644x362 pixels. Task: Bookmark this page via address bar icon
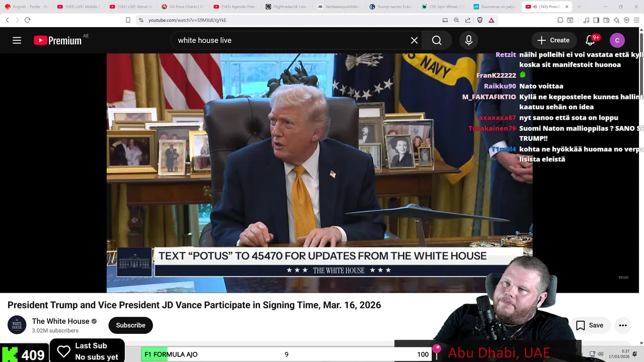point(128,20)
